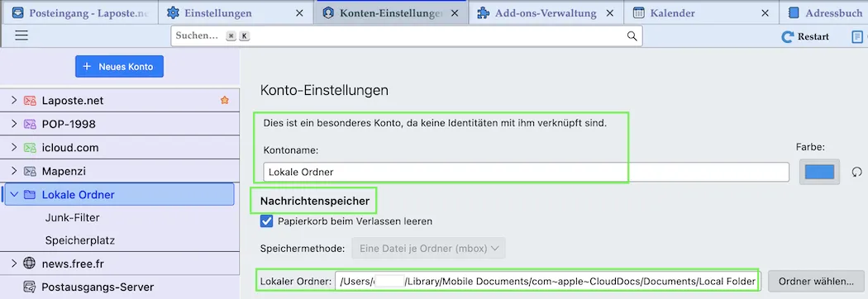Click the Mapenzi mail account icon
The height and width of the screenshot is (299, 868).
tap(29, 171)
